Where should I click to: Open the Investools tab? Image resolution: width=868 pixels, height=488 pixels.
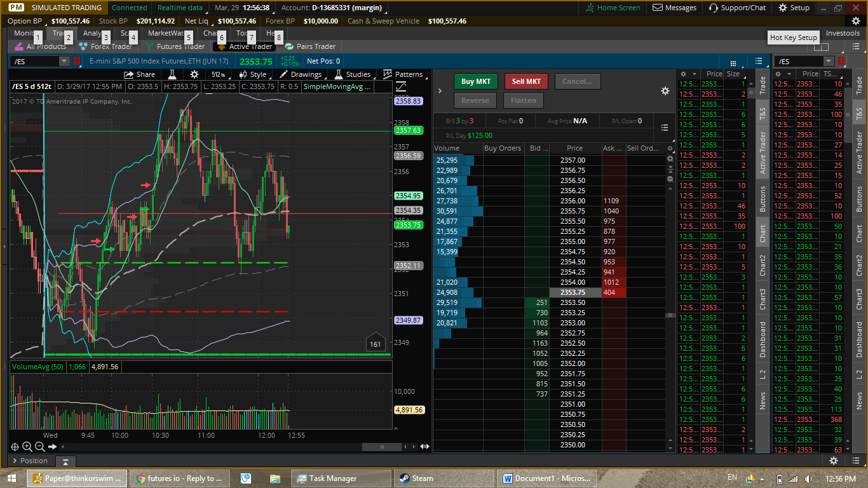(843, 33)
